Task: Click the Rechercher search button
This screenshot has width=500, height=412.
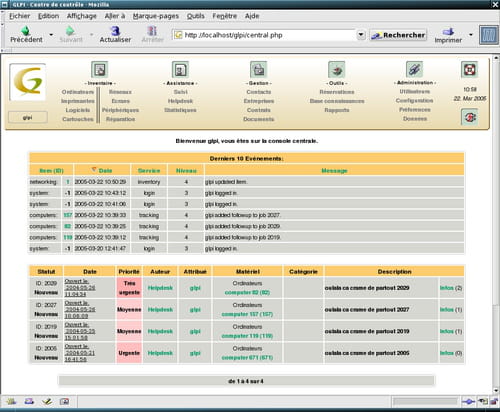Action: point(398,35)
